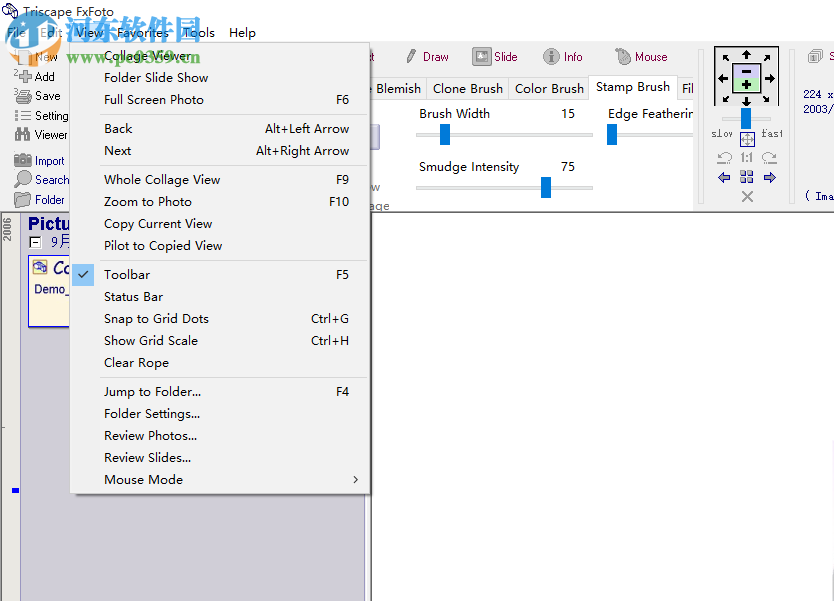Open the Tools menu
This screenshot has width=834, height=601.
198,32
